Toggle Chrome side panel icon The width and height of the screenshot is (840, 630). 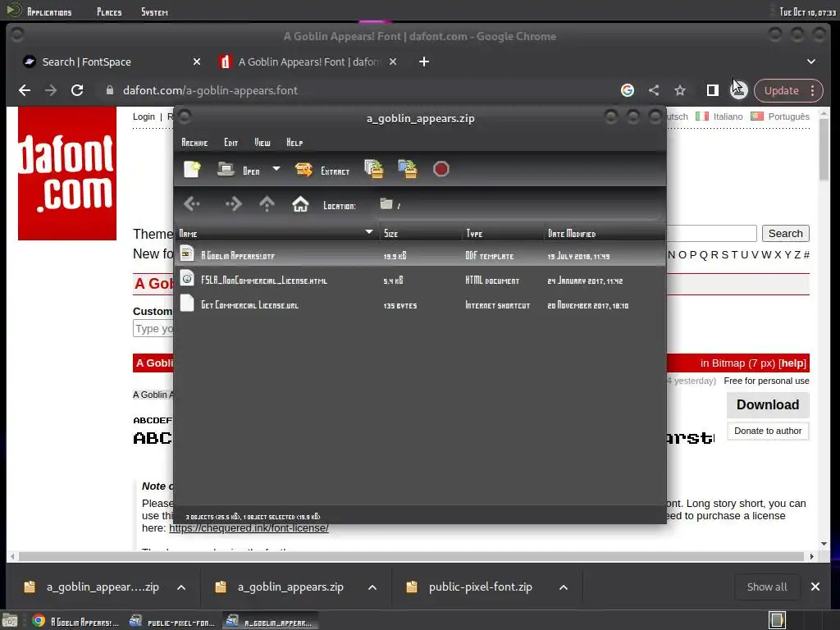(713, 90)
